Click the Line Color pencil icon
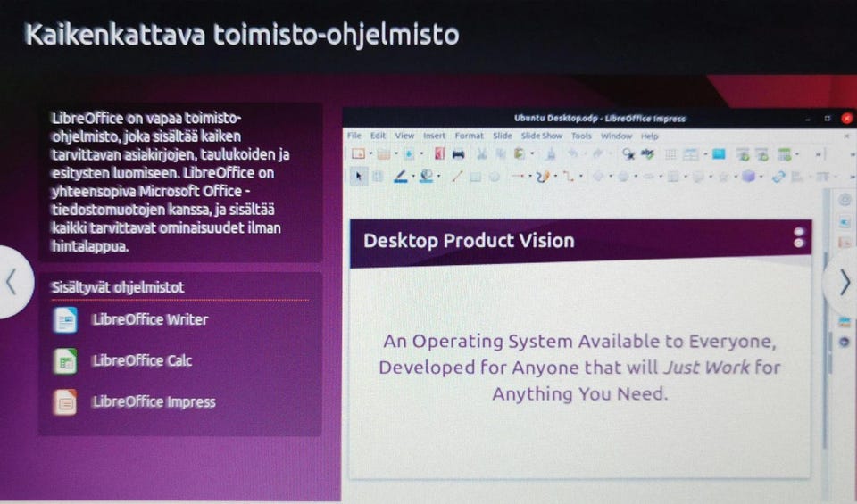 401,177
